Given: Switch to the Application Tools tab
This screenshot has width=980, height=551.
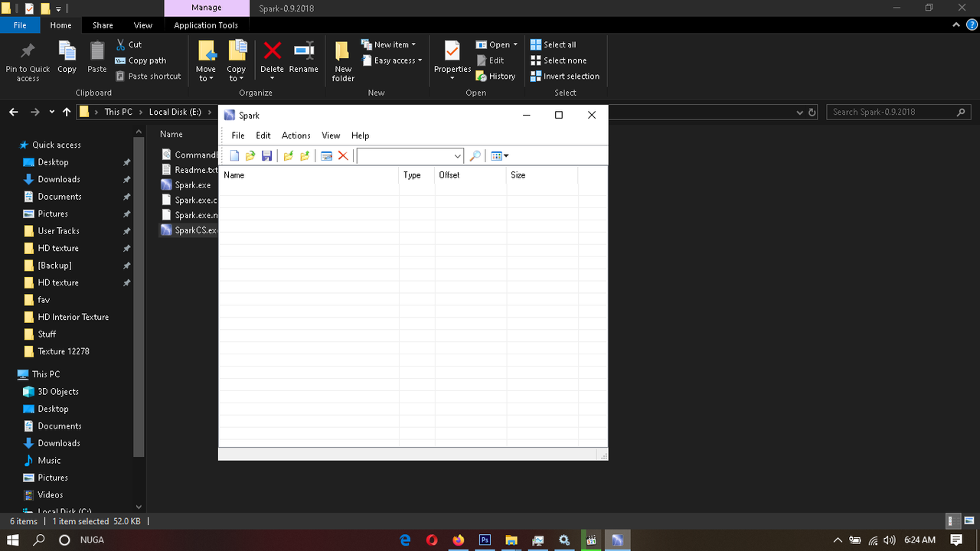Looking at the screenshot, I should 206,25.
